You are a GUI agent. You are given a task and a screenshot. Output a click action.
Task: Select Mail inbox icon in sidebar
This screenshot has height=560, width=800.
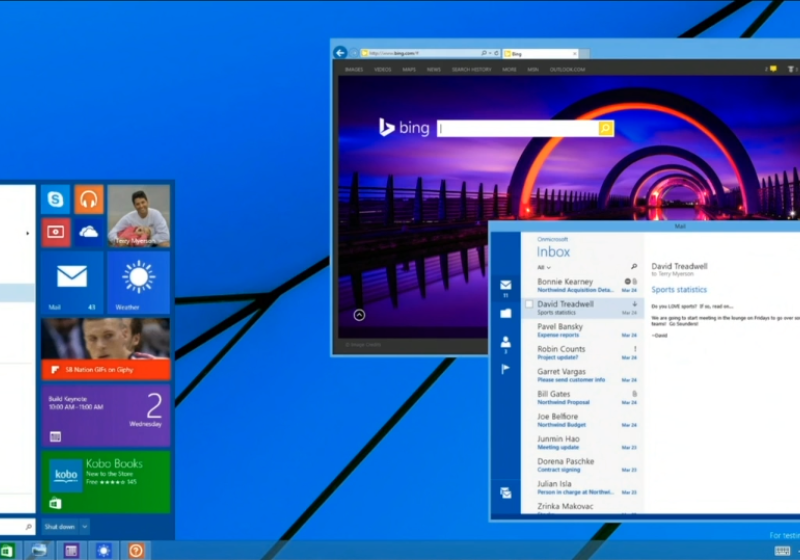[x=506, y=285]
